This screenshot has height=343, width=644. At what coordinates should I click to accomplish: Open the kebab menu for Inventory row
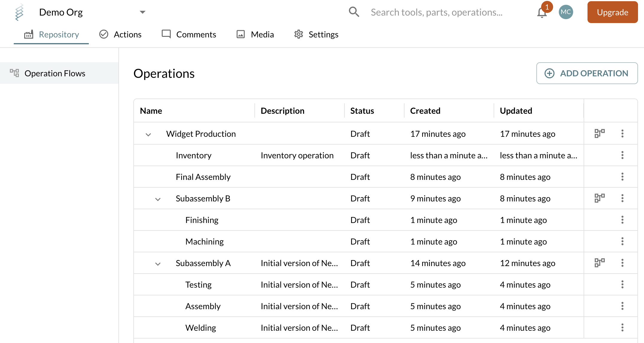(622, 155)
